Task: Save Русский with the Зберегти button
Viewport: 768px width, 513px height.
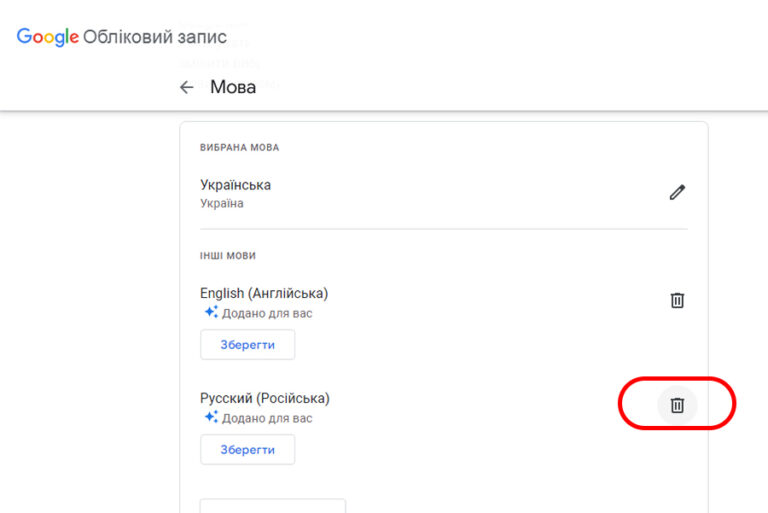Action: pos(247,449)
